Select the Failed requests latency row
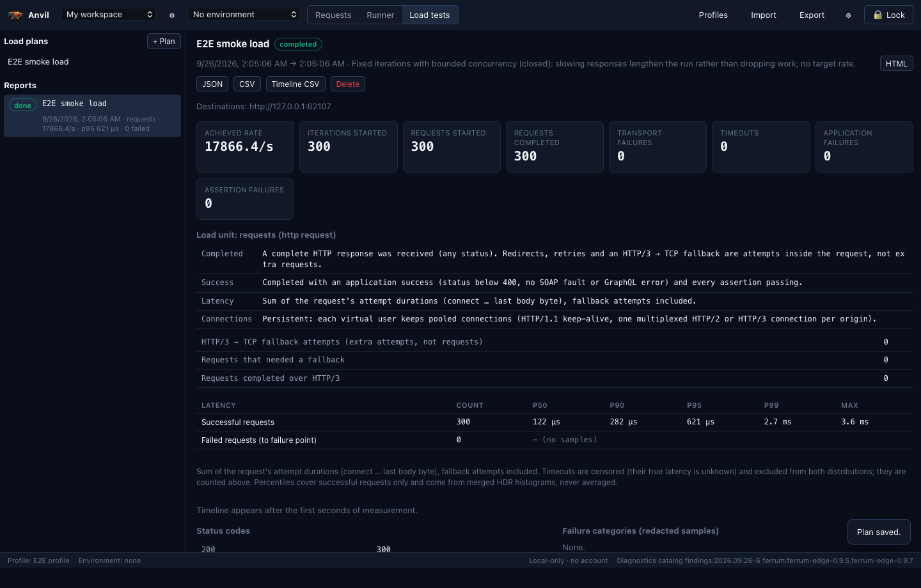 coord(555,440)
